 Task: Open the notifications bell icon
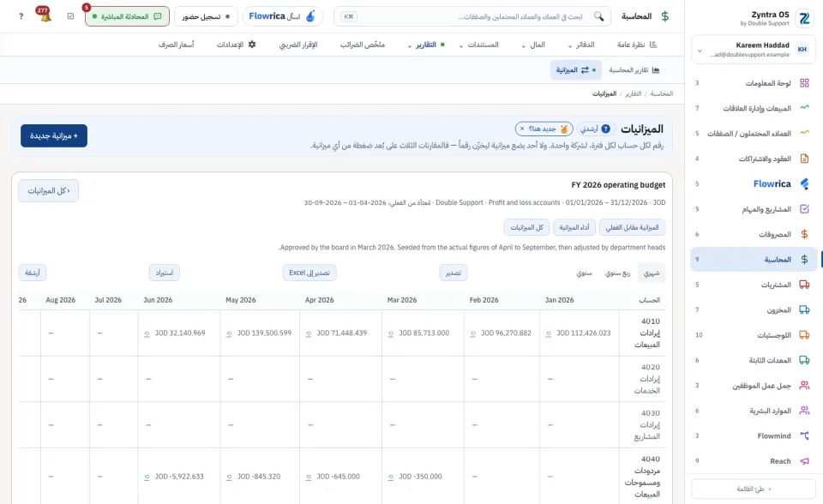tap(45, 16)
